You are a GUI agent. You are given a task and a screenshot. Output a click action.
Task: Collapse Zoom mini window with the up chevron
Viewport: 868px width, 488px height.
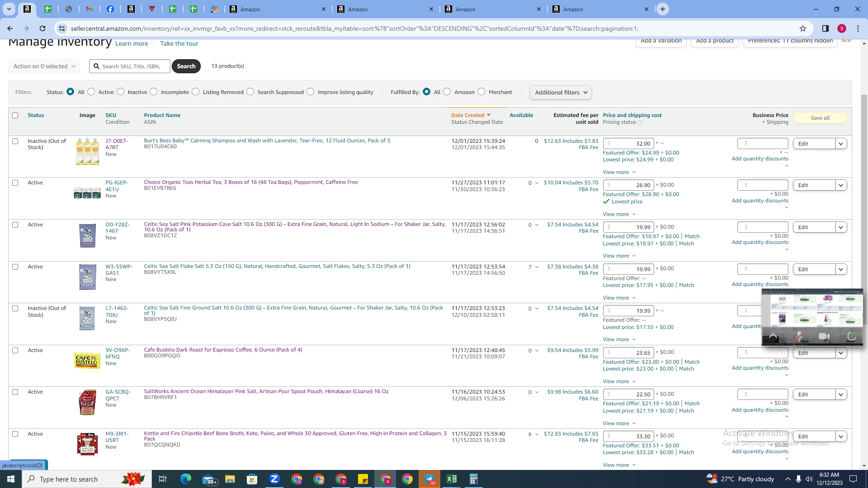773,336
